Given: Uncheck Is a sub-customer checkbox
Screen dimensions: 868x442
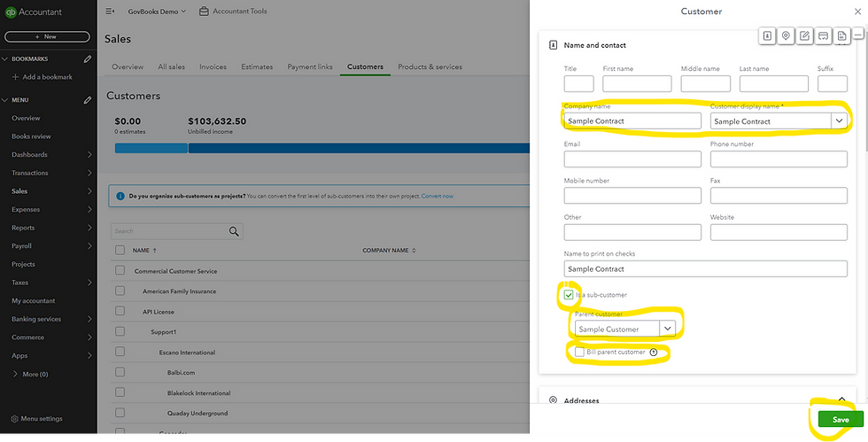Looking at the screenshot, I should click(x=569, y=295).
